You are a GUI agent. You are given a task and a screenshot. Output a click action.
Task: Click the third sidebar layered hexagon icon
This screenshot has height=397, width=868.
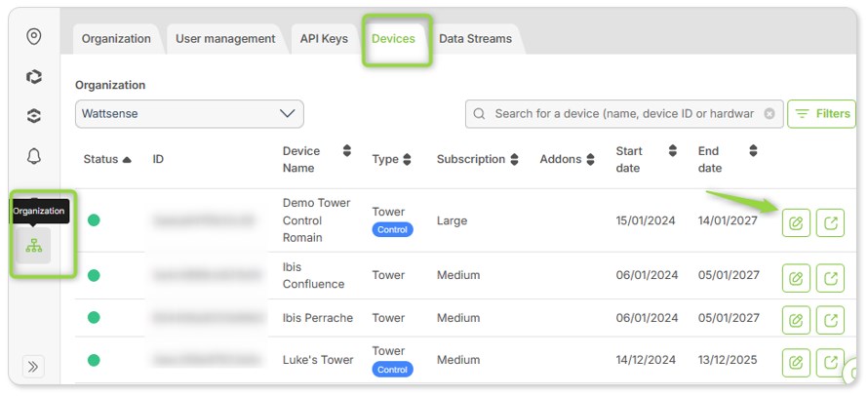(34, 116)
